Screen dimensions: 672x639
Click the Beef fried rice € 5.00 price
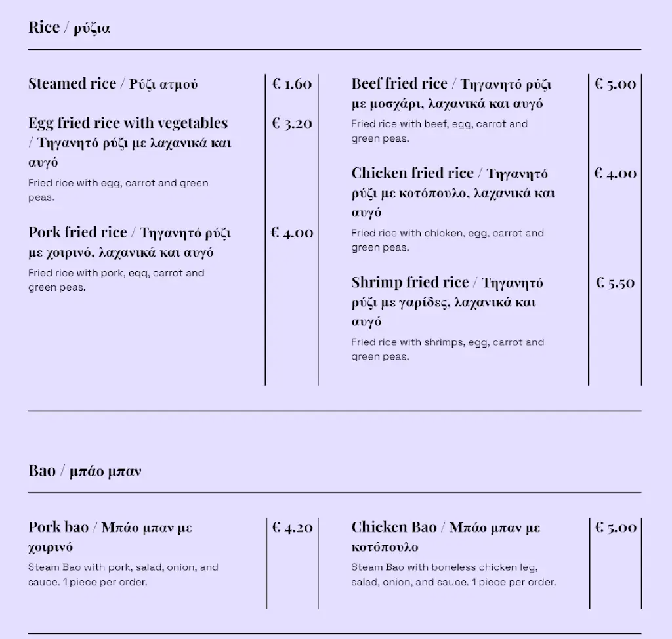coord(615,84)
